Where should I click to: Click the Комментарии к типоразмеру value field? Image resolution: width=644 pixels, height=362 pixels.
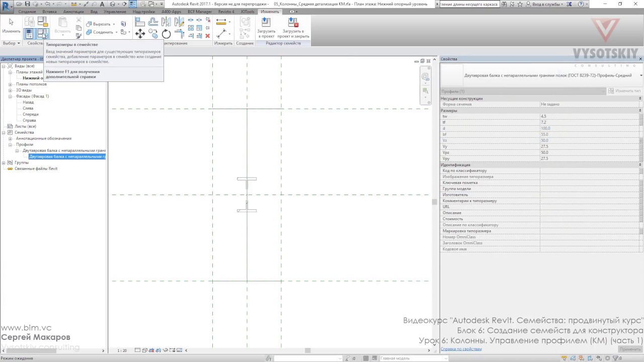click(x=589, y=201)
